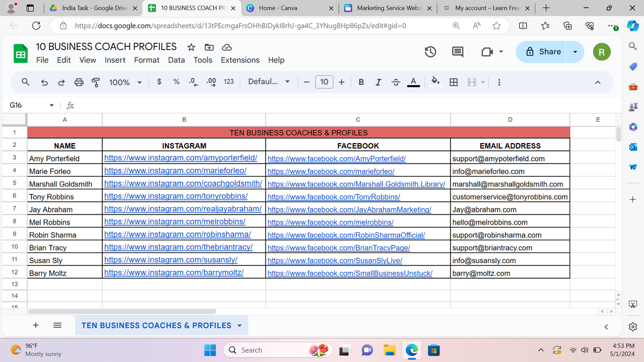Toggle italic formatting

[378, 82]
